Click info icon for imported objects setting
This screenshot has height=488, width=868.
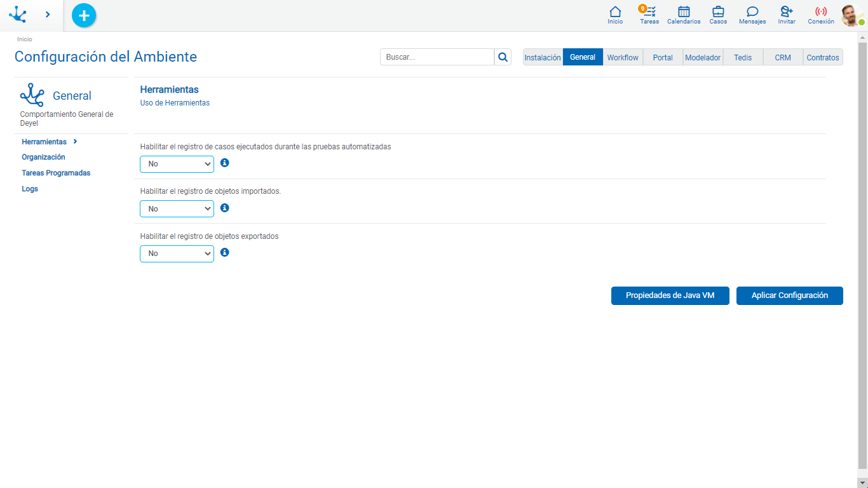click(224, 208)
